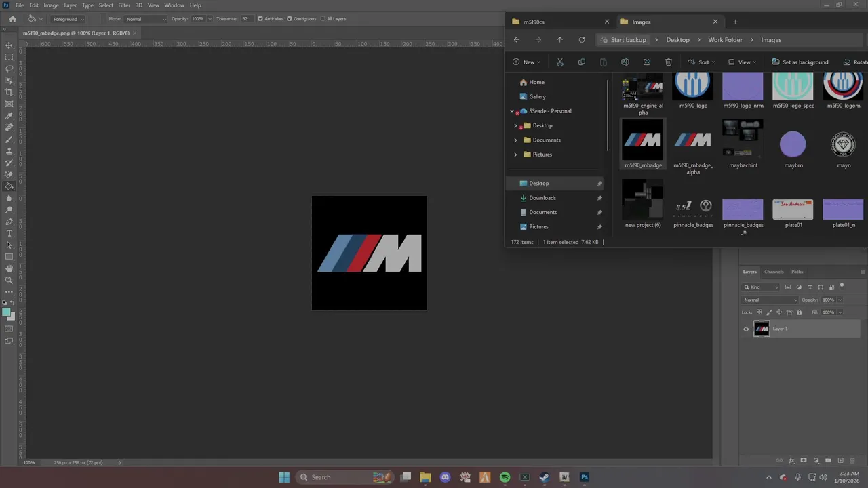Lock image pixels with brush icon

(768, 312)
